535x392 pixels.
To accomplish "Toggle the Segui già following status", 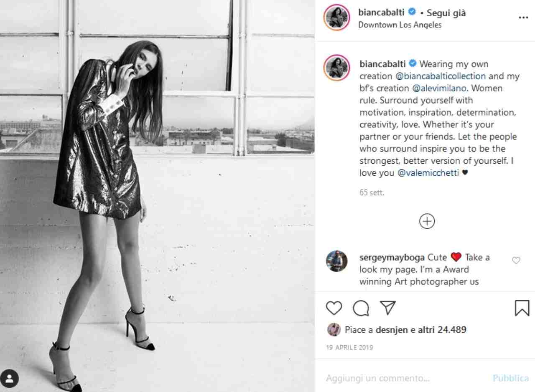I will pyautogui.click(x=446, y=13).
